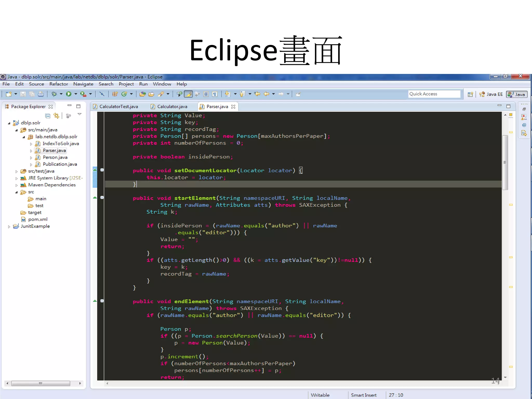Collapse the lab.netdb.dblp.solr package
The image size is (532, 399).
click(24, 137)
